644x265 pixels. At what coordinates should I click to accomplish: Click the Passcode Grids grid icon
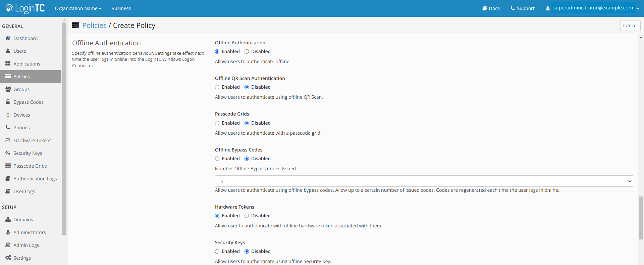[8, 166]
